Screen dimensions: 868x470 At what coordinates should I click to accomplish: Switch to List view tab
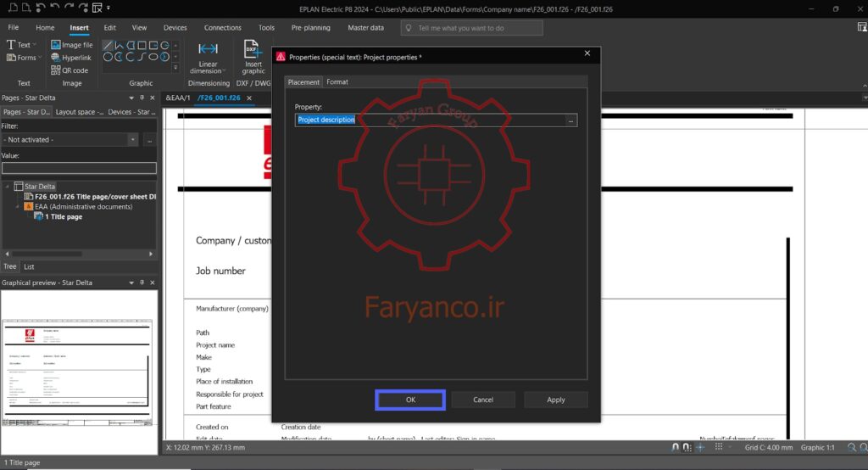29,267
